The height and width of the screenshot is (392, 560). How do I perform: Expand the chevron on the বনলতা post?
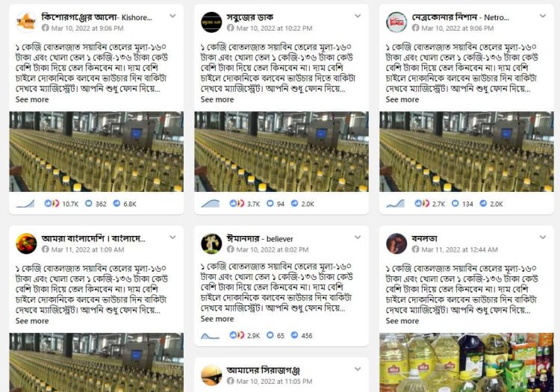543,237
